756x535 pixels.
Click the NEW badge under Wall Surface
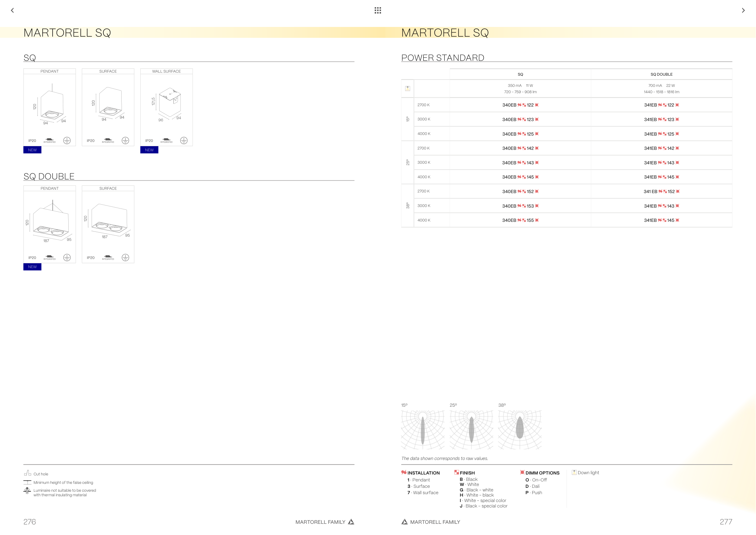coord(149,150)
